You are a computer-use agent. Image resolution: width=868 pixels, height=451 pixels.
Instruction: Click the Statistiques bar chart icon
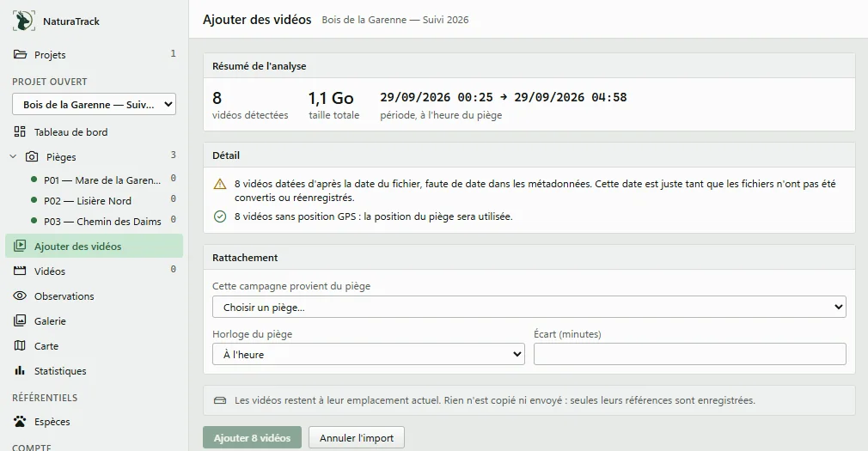20,370
